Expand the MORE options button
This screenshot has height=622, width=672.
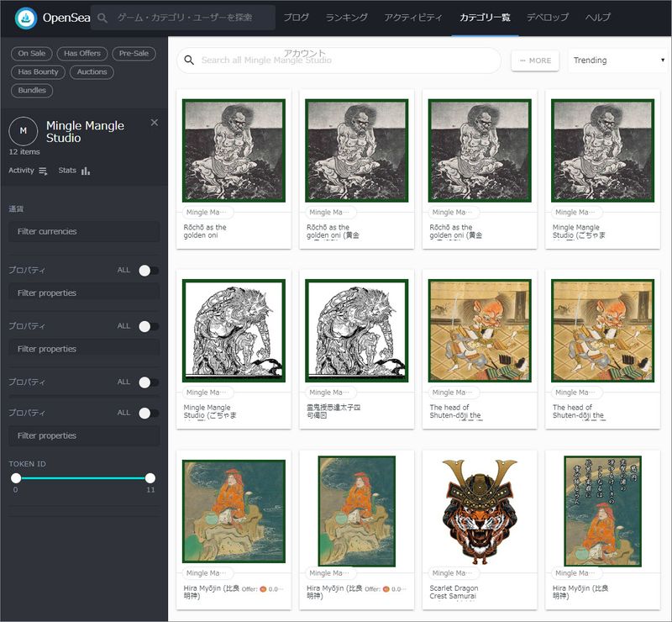point(535,61)
